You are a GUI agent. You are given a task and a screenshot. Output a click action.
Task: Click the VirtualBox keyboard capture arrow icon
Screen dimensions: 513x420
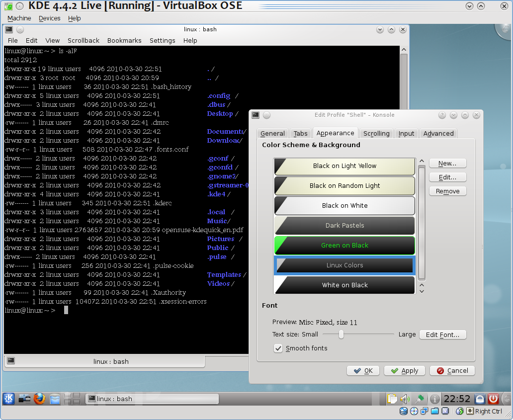pos(470,411)
